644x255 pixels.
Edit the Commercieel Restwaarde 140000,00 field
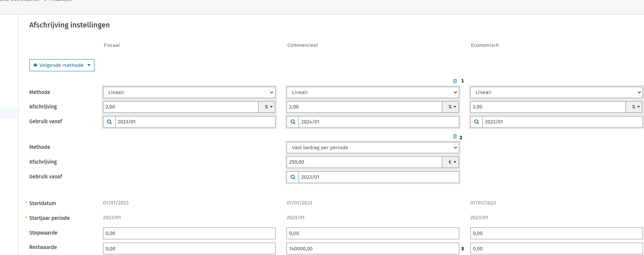click(x=373, y=249)
